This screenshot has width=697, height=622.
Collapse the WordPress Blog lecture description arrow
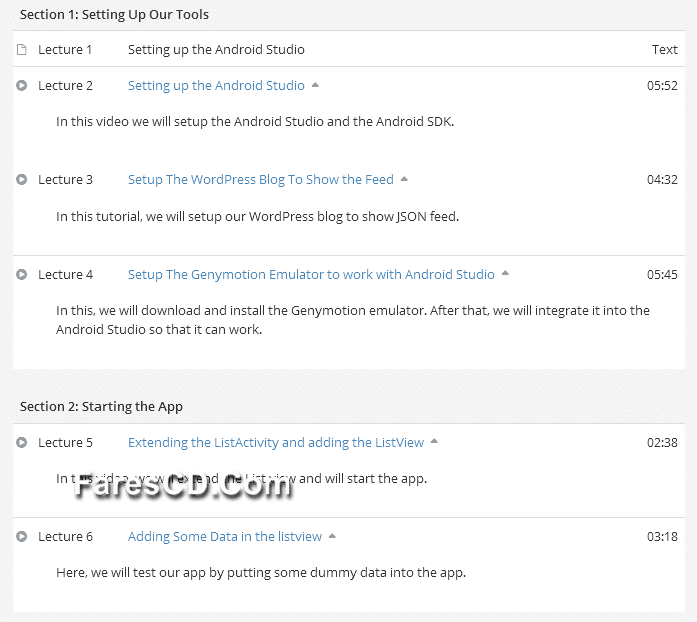coord(404,179)
